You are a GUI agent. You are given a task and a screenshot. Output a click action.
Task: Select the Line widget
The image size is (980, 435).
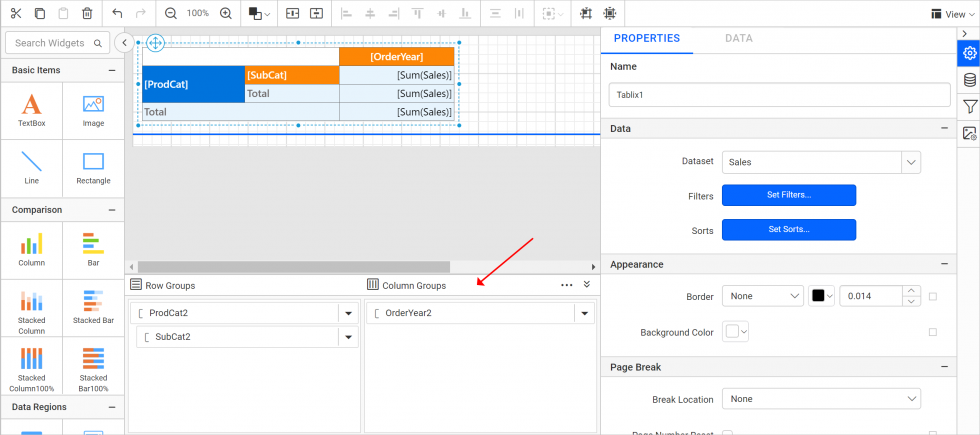[x=31, y=168]
